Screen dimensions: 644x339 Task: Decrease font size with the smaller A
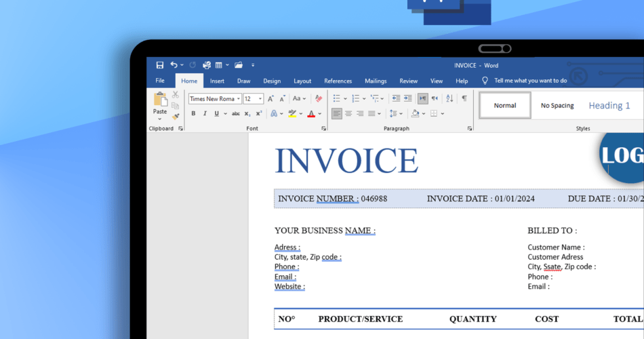282,98
